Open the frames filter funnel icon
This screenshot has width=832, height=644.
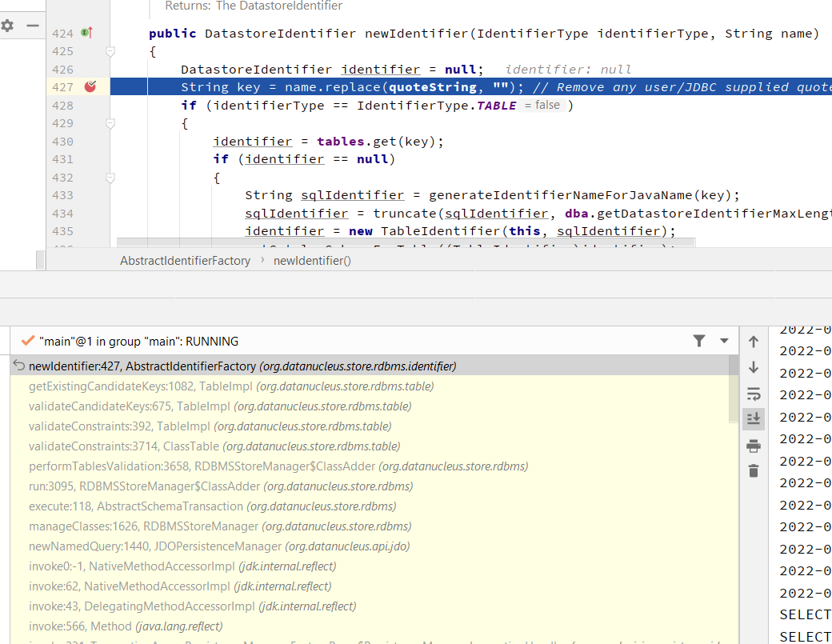(699, 340)
